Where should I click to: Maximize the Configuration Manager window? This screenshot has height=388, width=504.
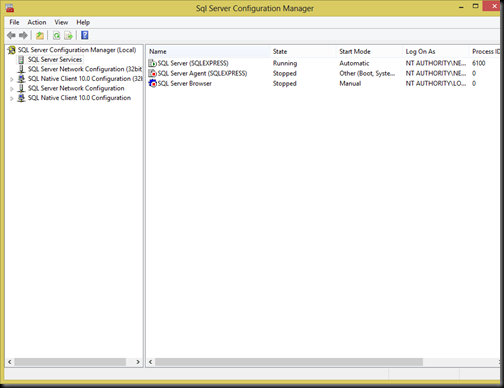pos(476,6)
